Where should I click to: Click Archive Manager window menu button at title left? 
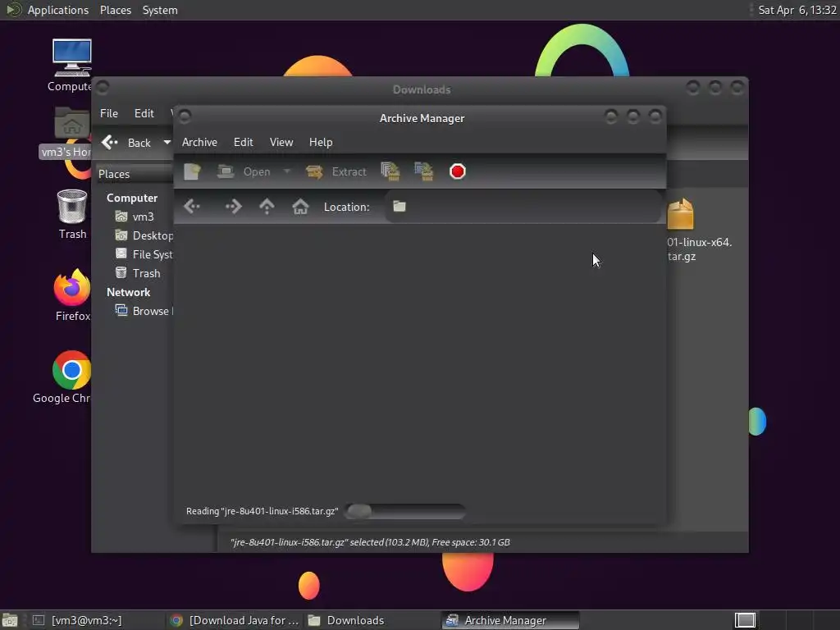185,116
